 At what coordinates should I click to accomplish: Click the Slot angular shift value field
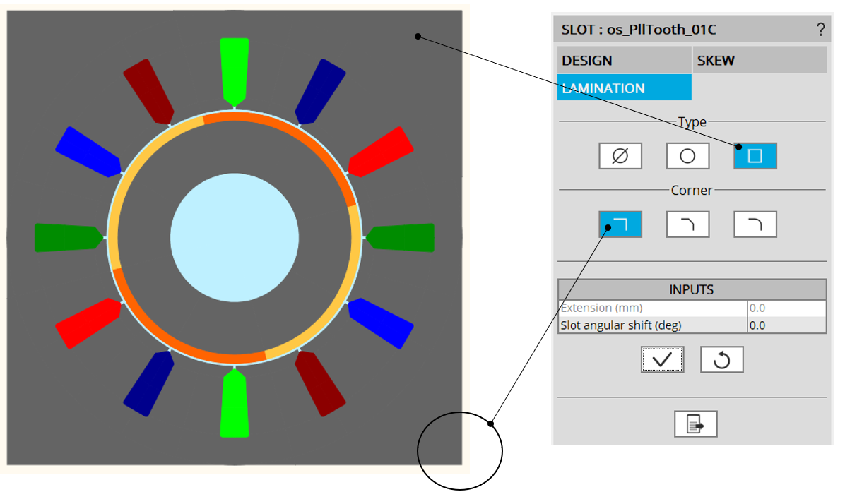click(x=786, y=325)
